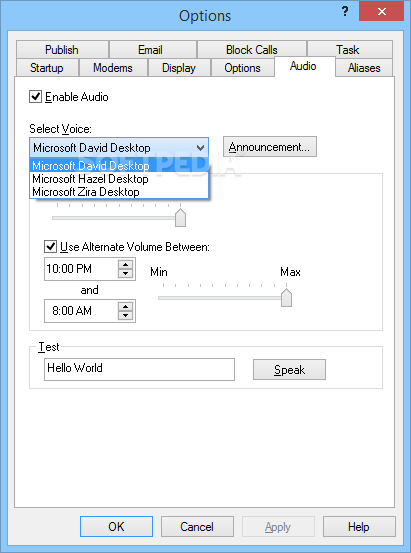The height and width of the screenshot is (553, 411).
Task: Increase the 10:00 PM time with up arrow
Action: 126,265
